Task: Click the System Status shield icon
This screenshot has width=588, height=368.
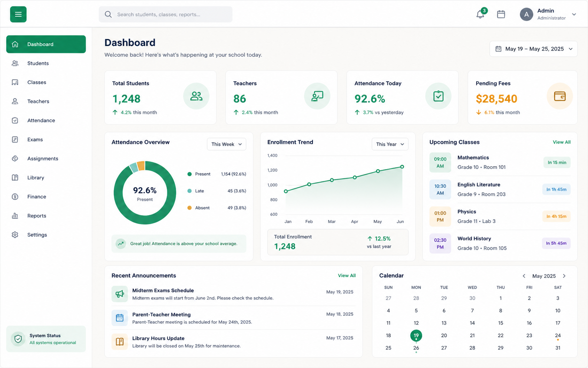Action: pyautogui.click(x=18, y=339)
